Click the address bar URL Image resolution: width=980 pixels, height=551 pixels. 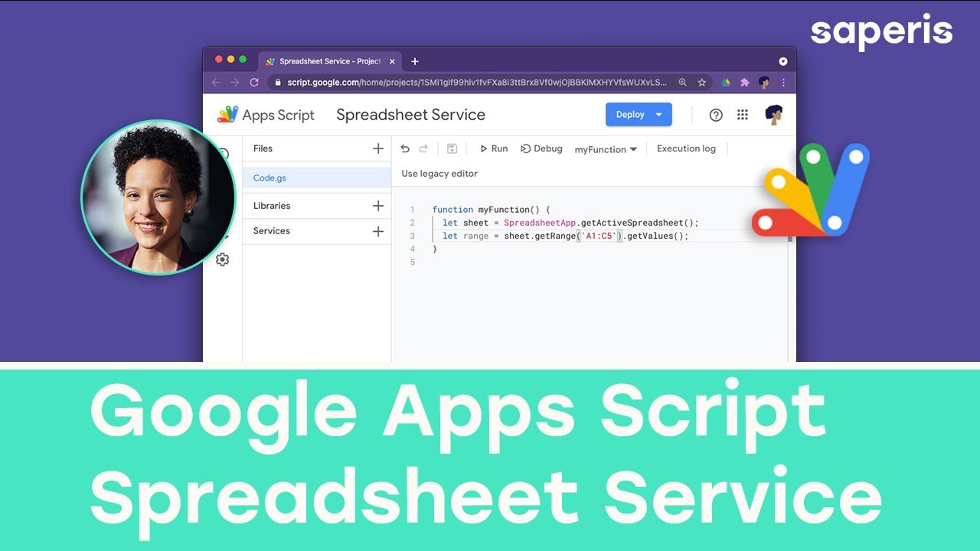click(x=476, y=82)
